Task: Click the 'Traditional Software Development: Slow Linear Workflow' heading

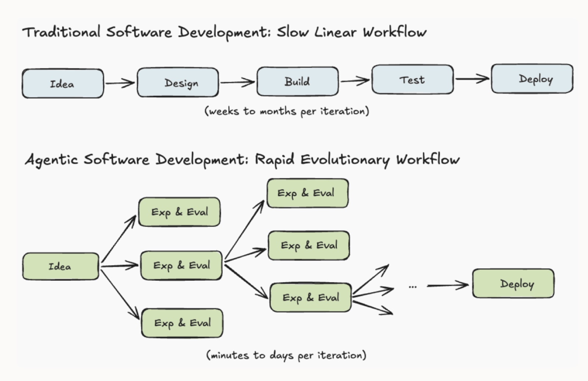Action: click(x=225, y=32)
